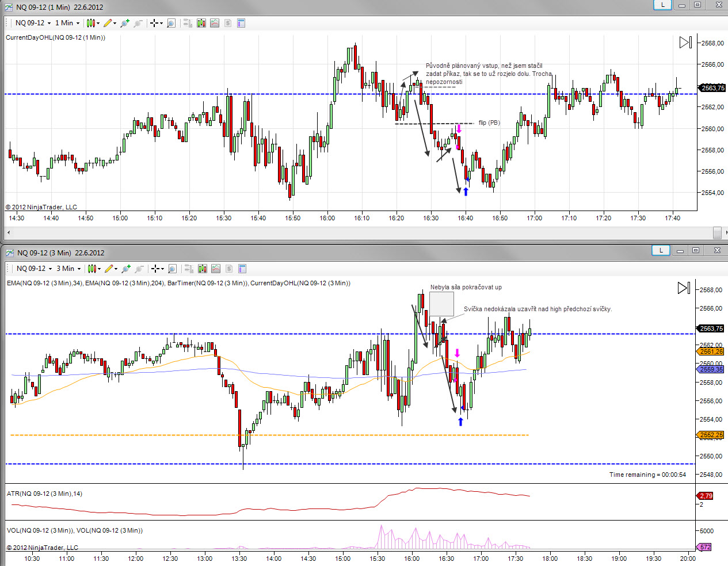The height and width of the screenshot is (566, 728).
Task: Click the toolbar grip of 3 Min window
Action: (9, 269)
